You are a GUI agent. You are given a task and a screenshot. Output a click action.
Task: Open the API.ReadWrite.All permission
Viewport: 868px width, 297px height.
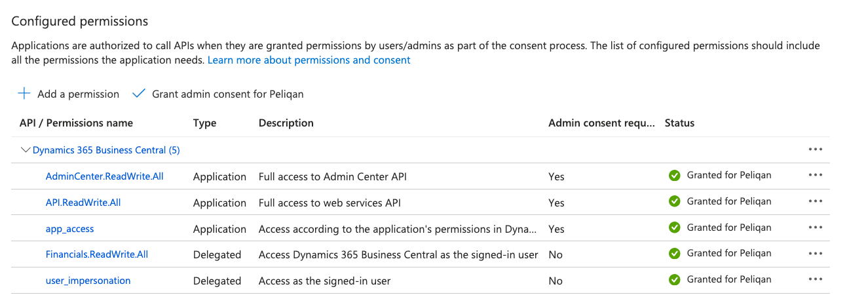(x=83, y=203)
